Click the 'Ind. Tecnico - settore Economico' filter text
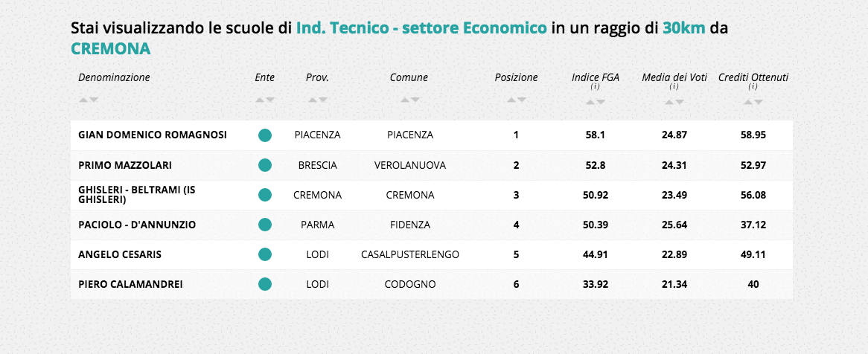Screen dimensions: 868x354 tap(421, 29)
